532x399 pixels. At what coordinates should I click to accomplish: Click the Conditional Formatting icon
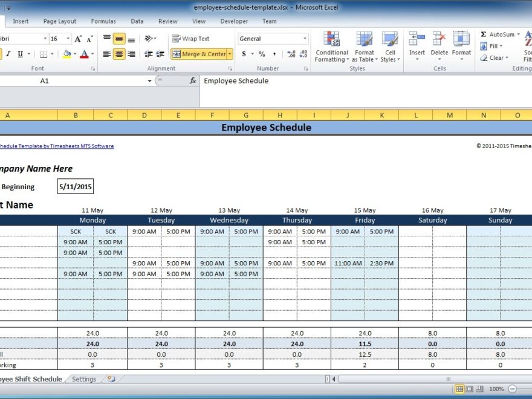point(331,40)
